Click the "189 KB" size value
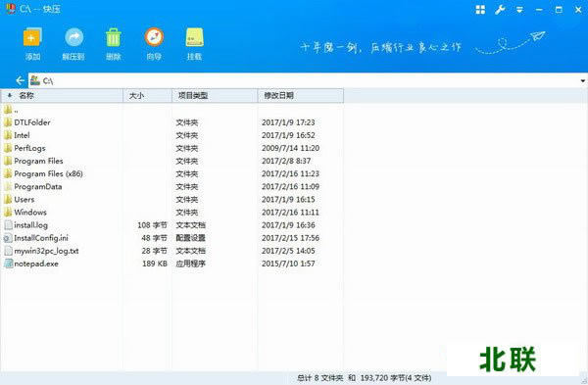This screenshot has width=588, height=385. pyautogui.click(x=155, y=264)
